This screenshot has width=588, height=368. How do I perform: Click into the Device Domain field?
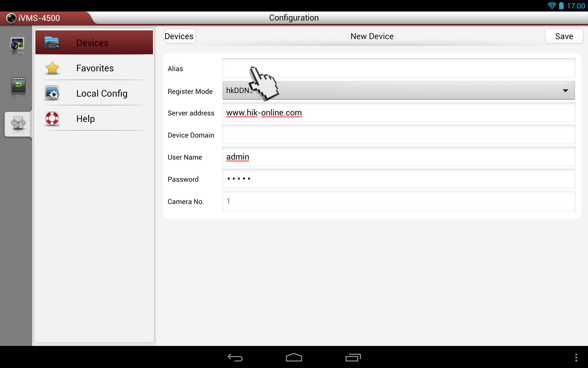[x=399, y=135]
